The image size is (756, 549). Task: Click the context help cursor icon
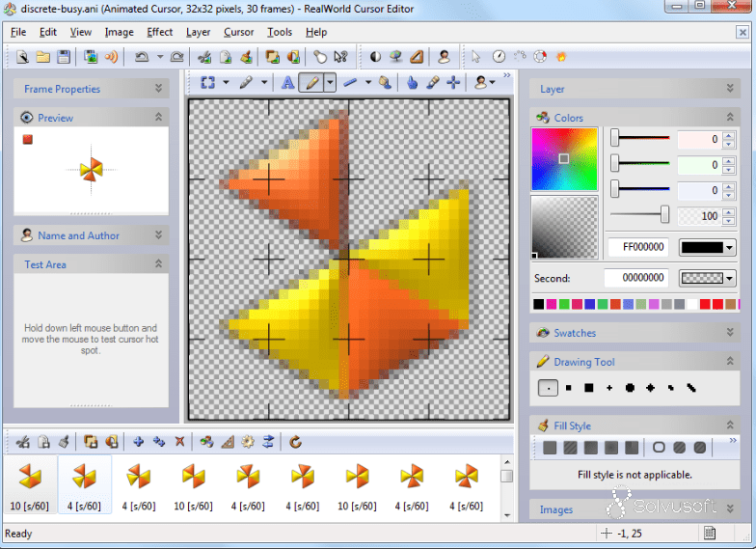click(x=341, y=57)
